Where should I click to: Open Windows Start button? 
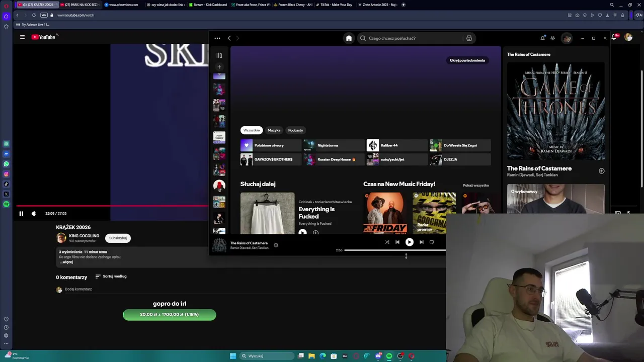tap(233, 356)
